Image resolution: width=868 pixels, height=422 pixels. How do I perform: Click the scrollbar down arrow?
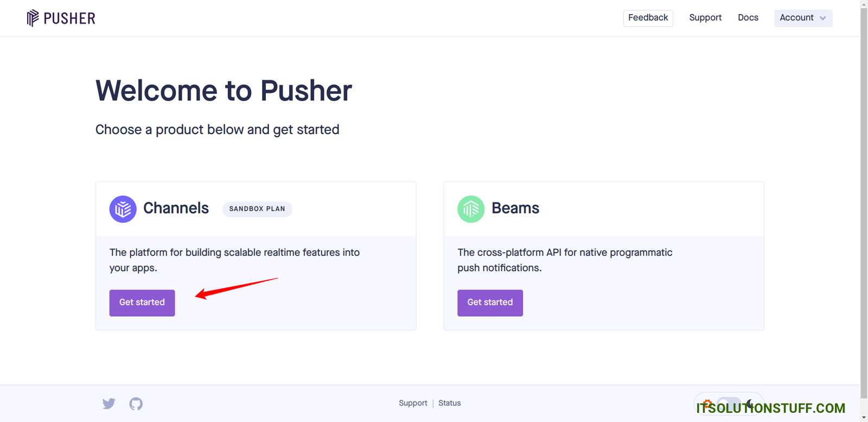(x=864, y=418)
